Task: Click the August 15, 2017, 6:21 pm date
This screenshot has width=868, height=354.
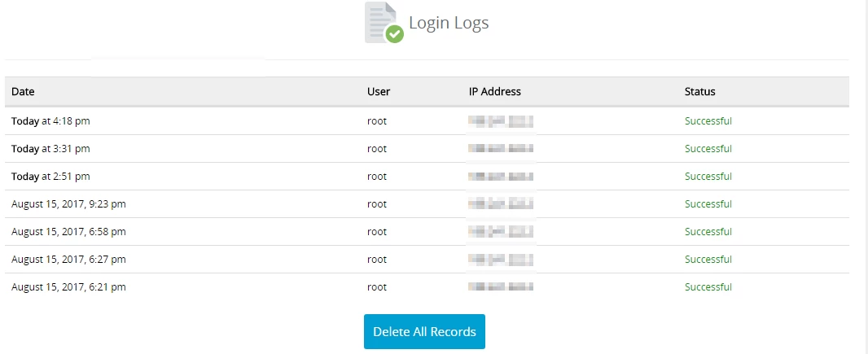Action: coord(68,287)
